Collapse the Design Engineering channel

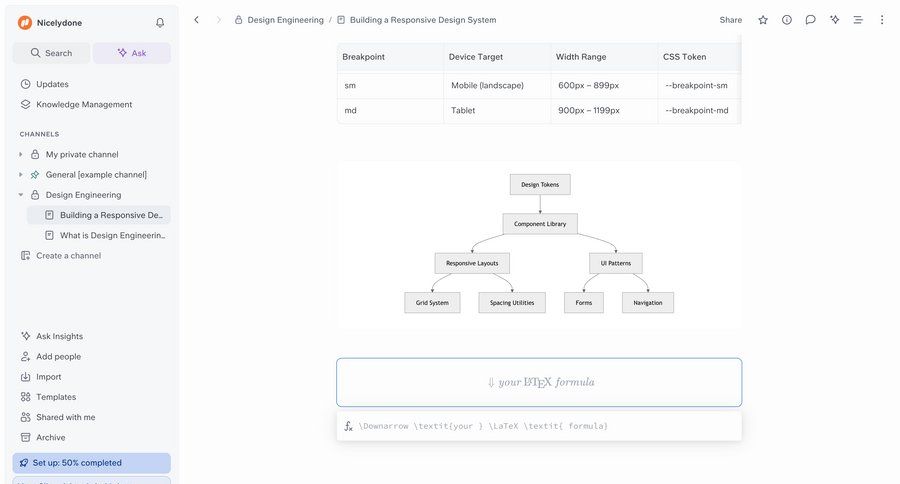point(21,195)
